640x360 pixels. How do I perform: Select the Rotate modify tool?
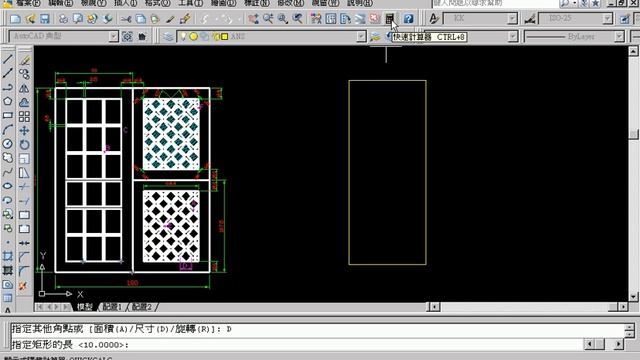(x=24, y=144)
